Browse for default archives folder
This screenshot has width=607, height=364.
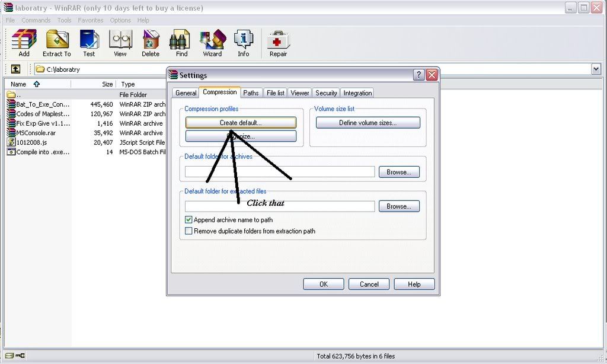[399, 172]
